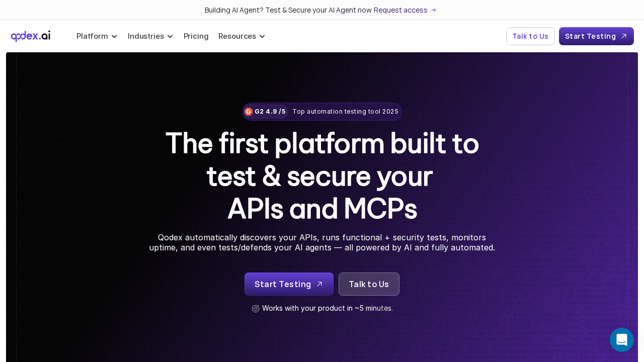Open the Industries menu
The width and height of the screenshot is (644, 362).
pyautogui.click(x=146, y=36)
